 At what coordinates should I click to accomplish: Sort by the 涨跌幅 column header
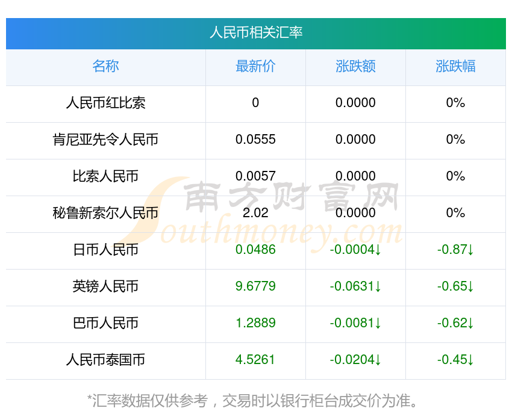(456, 67)
